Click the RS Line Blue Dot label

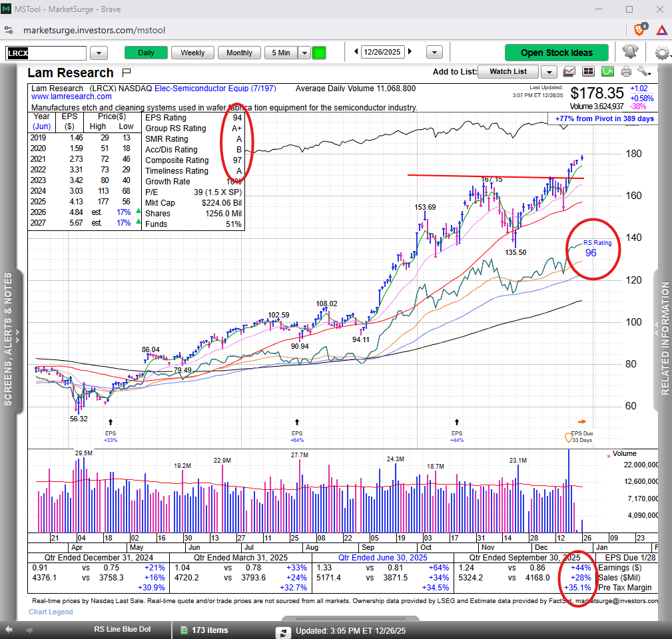(x=122, y=629)
